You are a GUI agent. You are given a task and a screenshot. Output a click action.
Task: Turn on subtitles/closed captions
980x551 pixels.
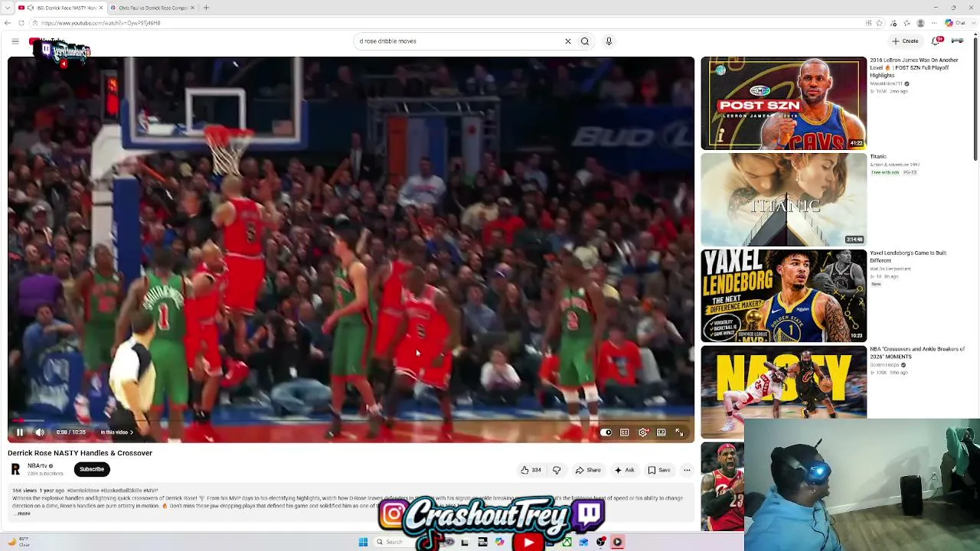click(x=625, y=432)
